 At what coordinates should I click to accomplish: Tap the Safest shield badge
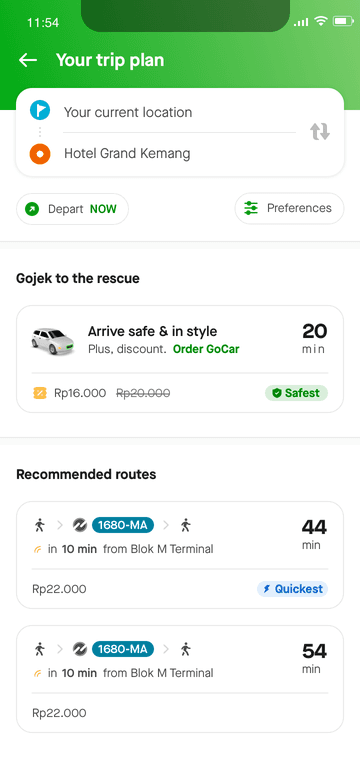coord(296,393)
